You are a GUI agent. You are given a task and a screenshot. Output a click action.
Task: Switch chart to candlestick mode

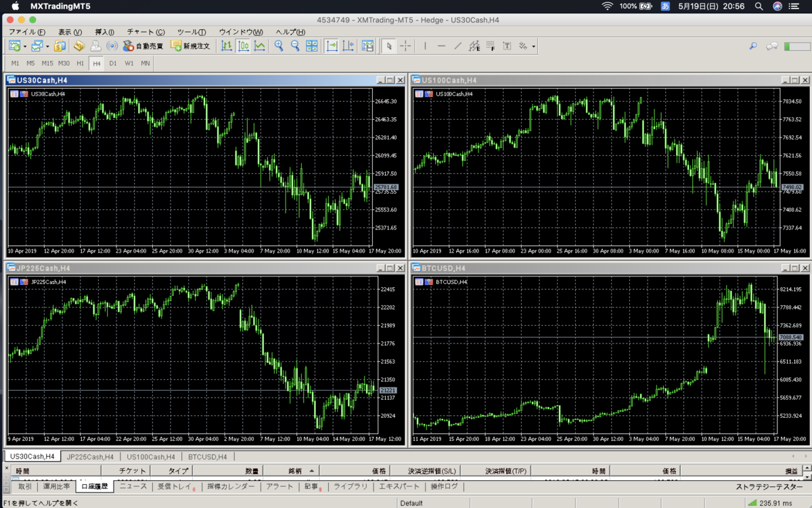coord(243,46)
